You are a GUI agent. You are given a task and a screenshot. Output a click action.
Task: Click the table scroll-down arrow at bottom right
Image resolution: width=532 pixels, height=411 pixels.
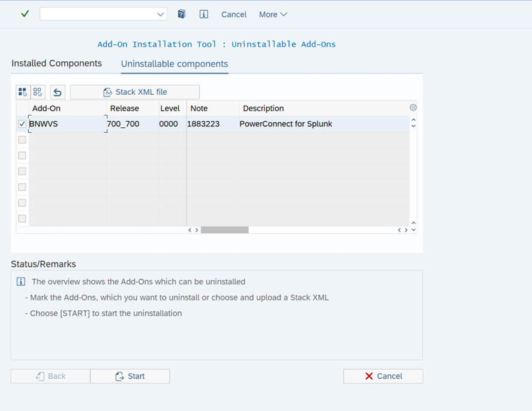click(x=413, y=230)
